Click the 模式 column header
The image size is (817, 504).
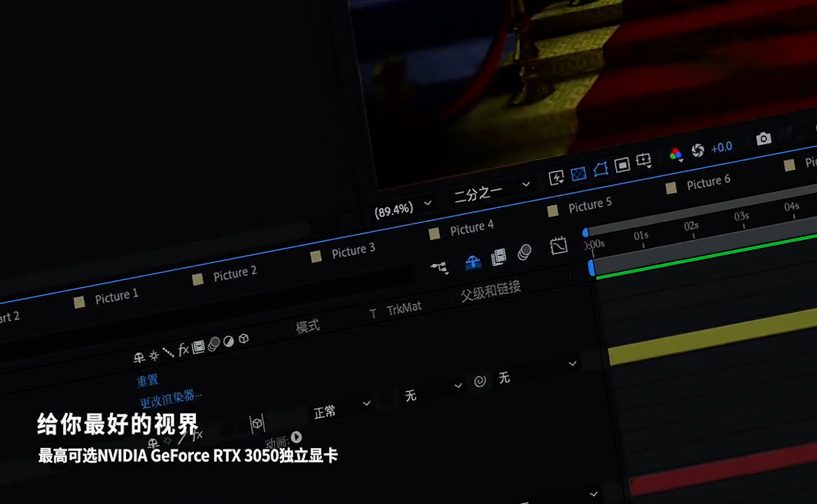pos(307,327)
